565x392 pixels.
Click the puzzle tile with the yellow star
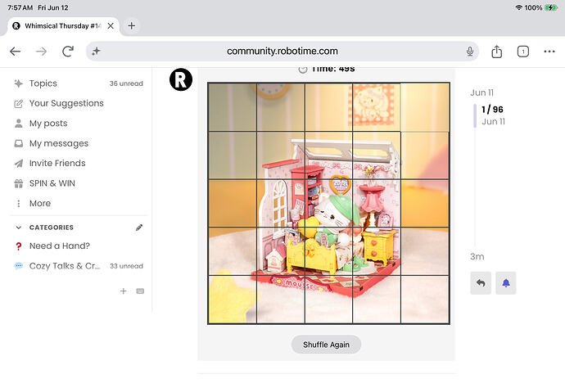pos(233,300)
